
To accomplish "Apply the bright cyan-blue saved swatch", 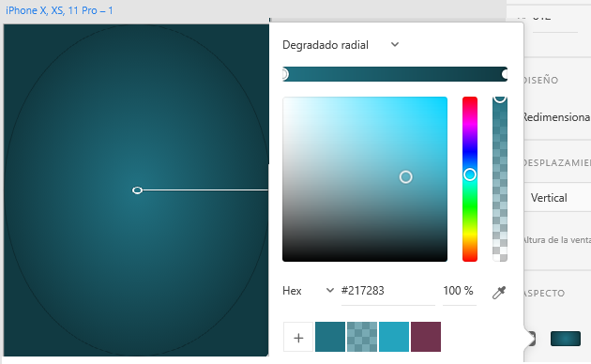I will tap(394, 337).
